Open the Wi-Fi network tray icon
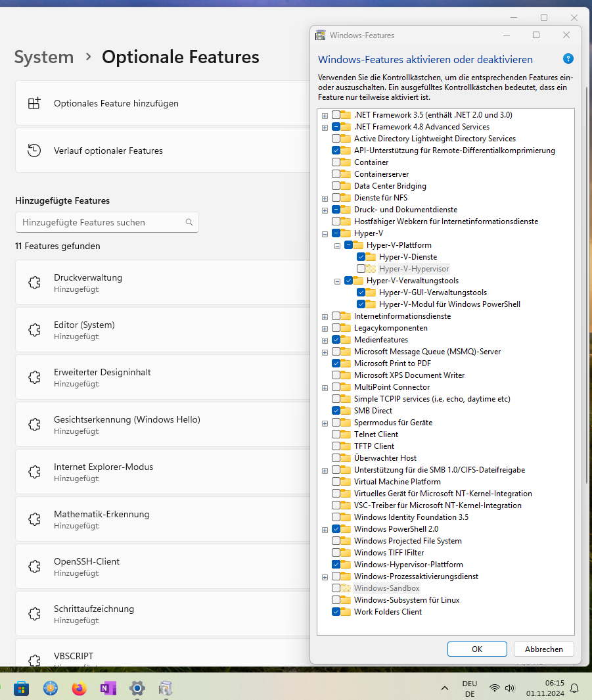Screen dimensions: 592x700 (x=494, y=688)
